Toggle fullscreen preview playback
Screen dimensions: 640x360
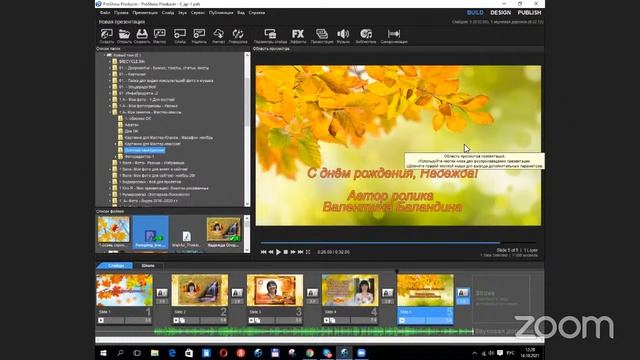(x=308, y=252)
